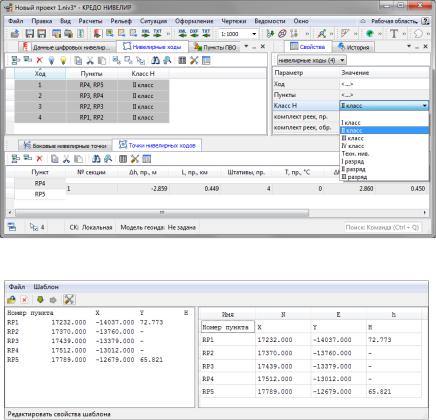436x420 pixels.
Task: Click the edit template properties wrench icon
Action: tap(69, 299)
